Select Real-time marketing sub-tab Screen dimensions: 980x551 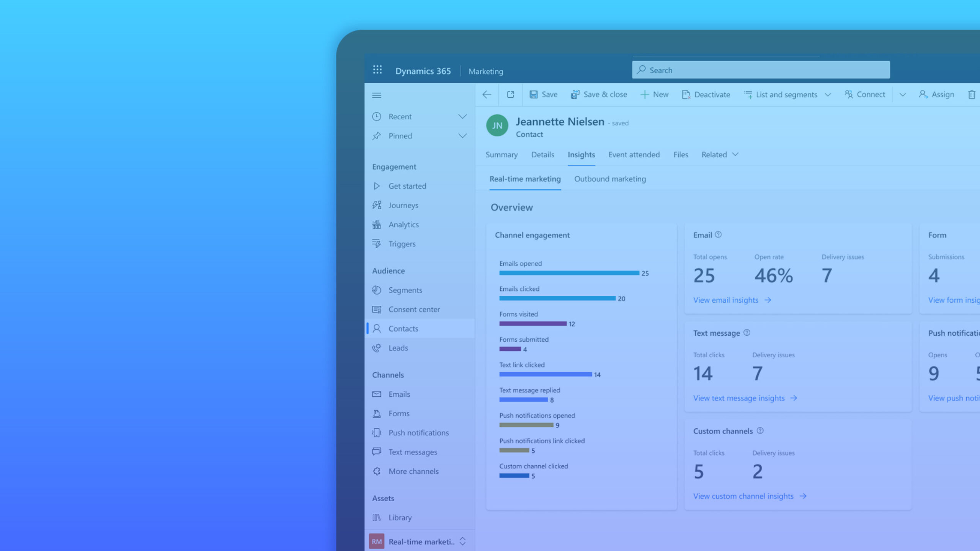point(525,179)
